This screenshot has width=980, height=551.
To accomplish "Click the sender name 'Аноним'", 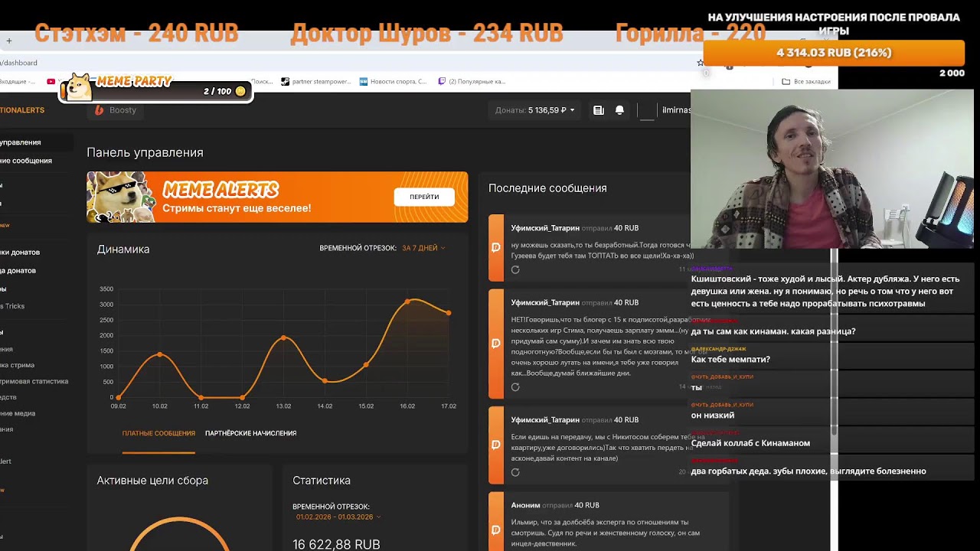I will [x=525, y=505].
